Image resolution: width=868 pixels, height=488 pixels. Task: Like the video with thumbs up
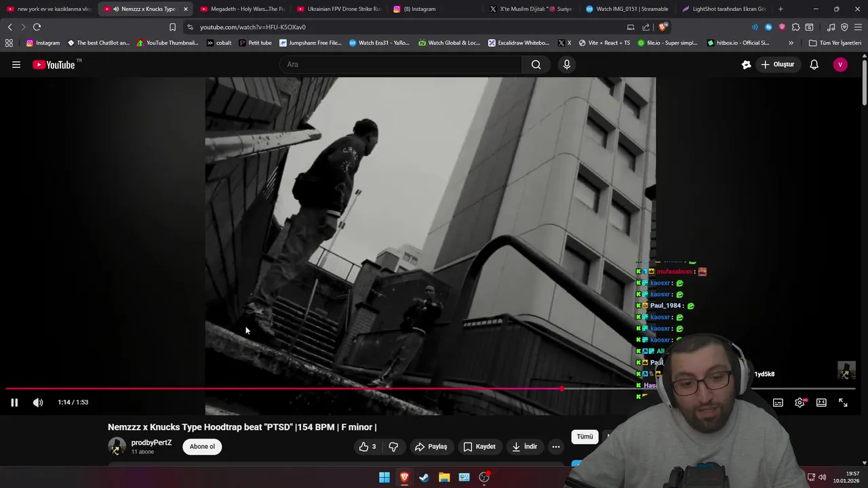pyautogui.click(x=368, y=447)
